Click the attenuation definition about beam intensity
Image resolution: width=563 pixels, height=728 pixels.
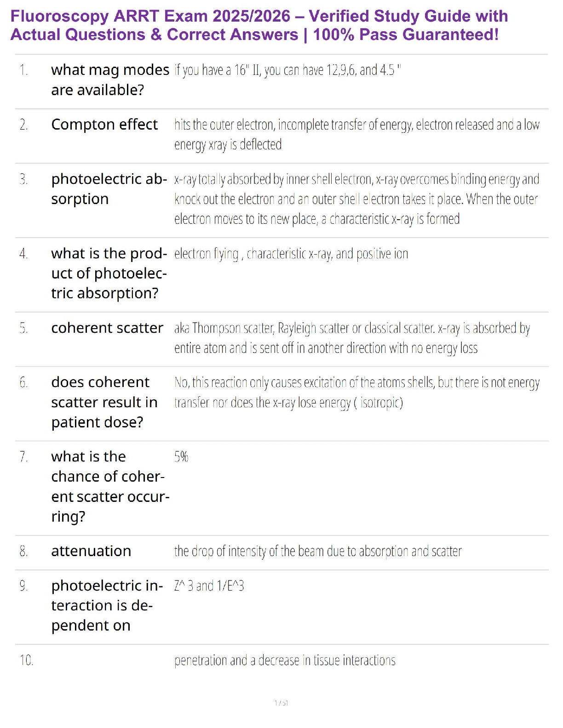[x=317, y=551]
